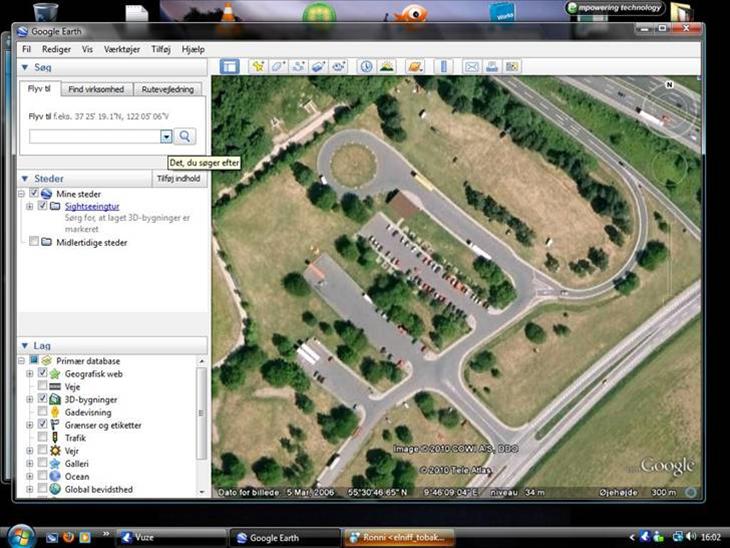The height and width of the screenshot is (548, 730).
Task: Expand the Vejr layer tree node
Action: 30,451
